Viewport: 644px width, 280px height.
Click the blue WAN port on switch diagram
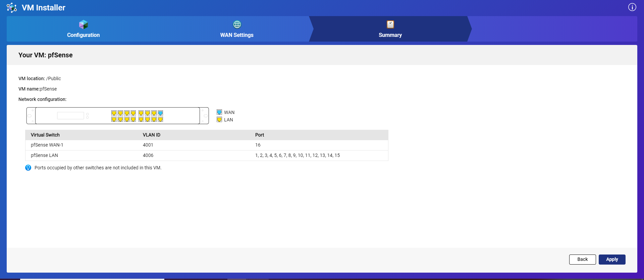coord(160,113)
